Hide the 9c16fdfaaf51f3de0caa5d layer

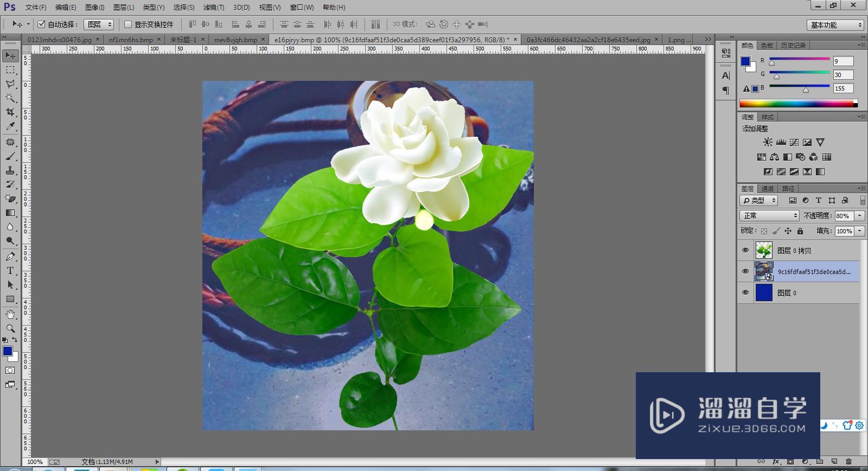point(745,271)
